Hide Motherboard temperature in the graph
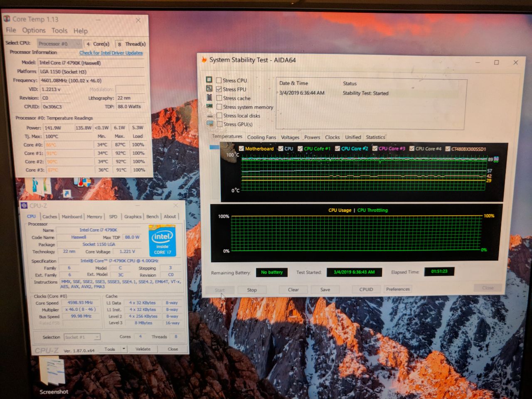This screenshot has height=399, width=532. coord(241,148)
